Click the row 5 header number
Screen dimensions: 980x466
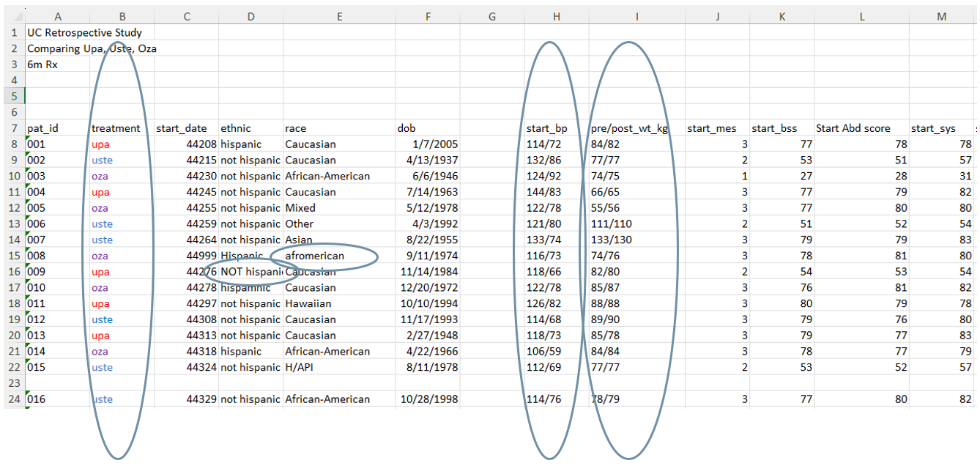click(13, 96)
